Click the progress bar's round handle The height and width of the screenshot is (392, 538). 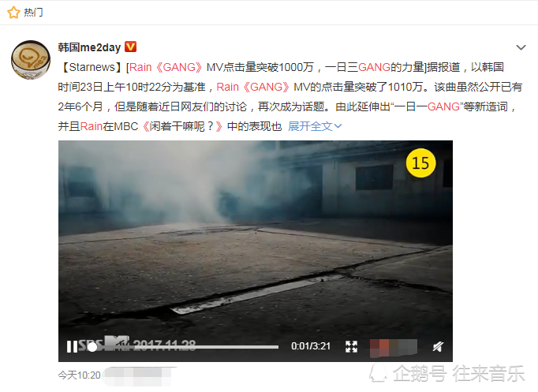pyautogui.click(x=92, y=347)
